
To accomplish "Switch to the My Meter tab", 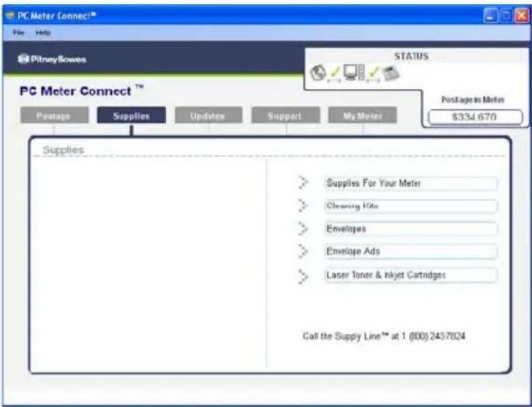I will [x=363, y=115].
